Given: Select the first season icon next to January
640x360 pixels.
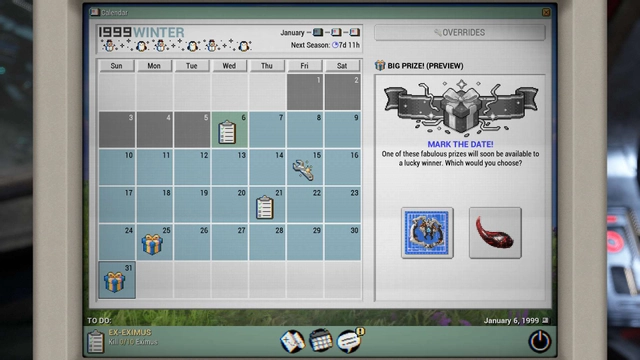Looking at the screenshot, I should coord(318,32).
